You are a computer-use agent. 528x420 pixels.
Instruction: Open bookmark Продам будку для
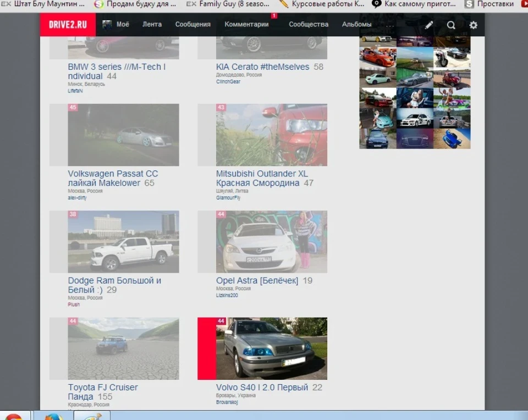pyautogui.click(x=135, y=4)
